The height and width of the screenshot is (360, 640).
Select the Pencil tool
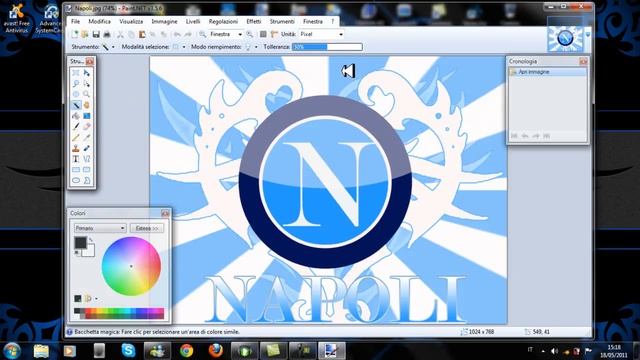pyautogui.click(x=76, y=138)
